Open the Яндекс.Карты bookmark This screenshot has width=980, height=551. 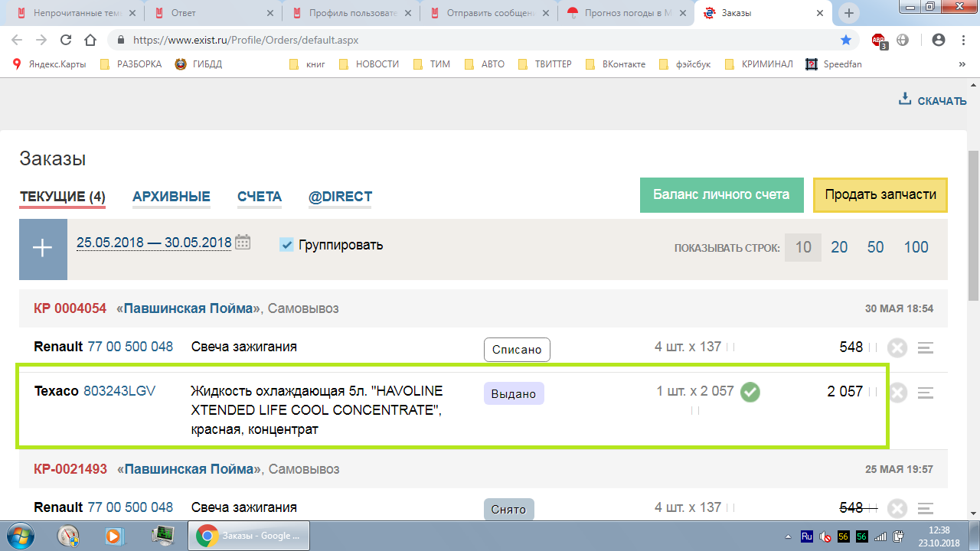point(50,64)
